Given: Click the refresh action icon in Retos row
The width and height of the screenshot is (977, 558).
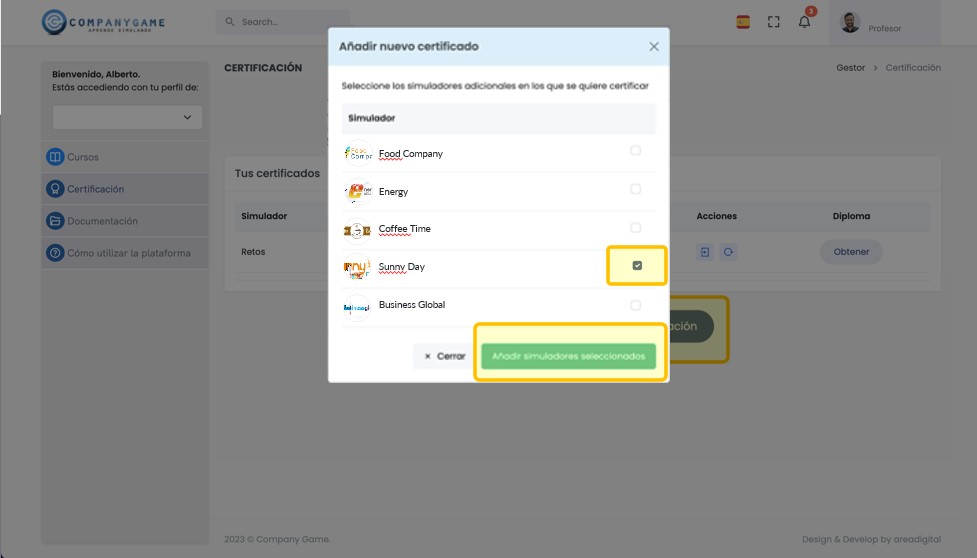Looking at the screenshot, I should tap(728, 252).
